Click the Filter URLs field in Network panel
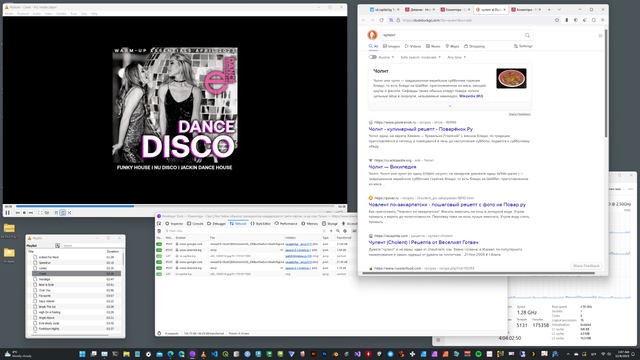 click(x=241, y=231)
